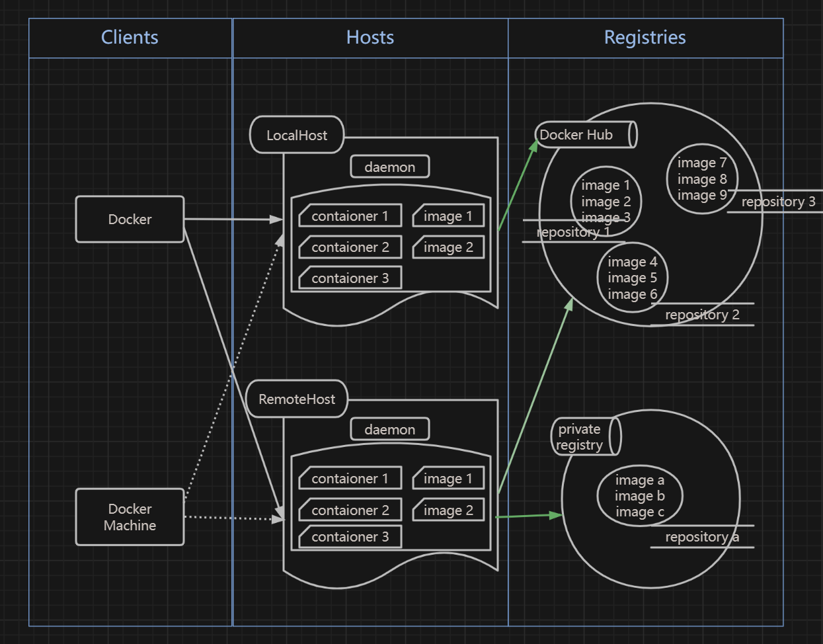Screen dimensions: 823x644
Task: Select 'contaioner 3' in the LocalHost daemon
Action: pos(350,278)
